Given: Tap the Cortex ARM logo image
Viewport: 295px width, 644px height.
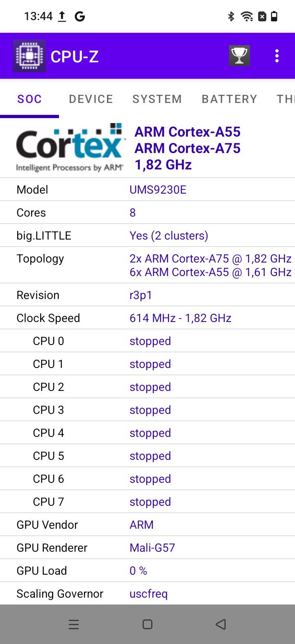Looking at the screenshot, I should coord(70,148).
